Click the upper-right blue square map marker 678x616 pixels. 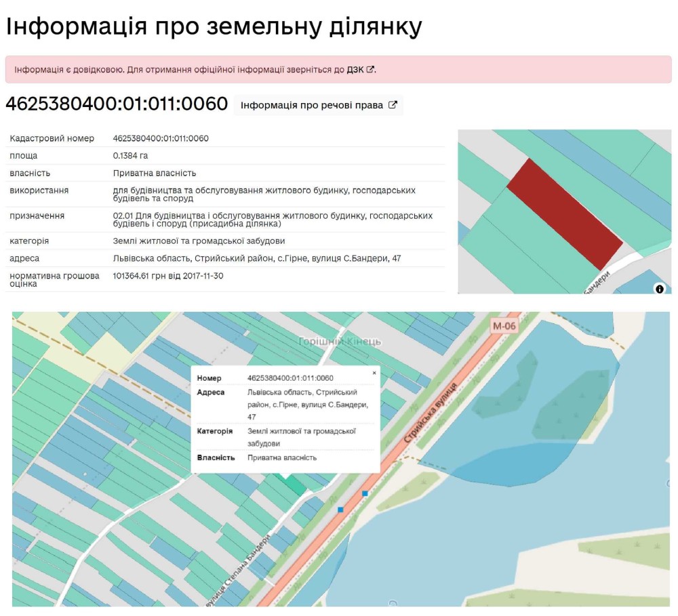pyautogui.click(x=365, y=493)
